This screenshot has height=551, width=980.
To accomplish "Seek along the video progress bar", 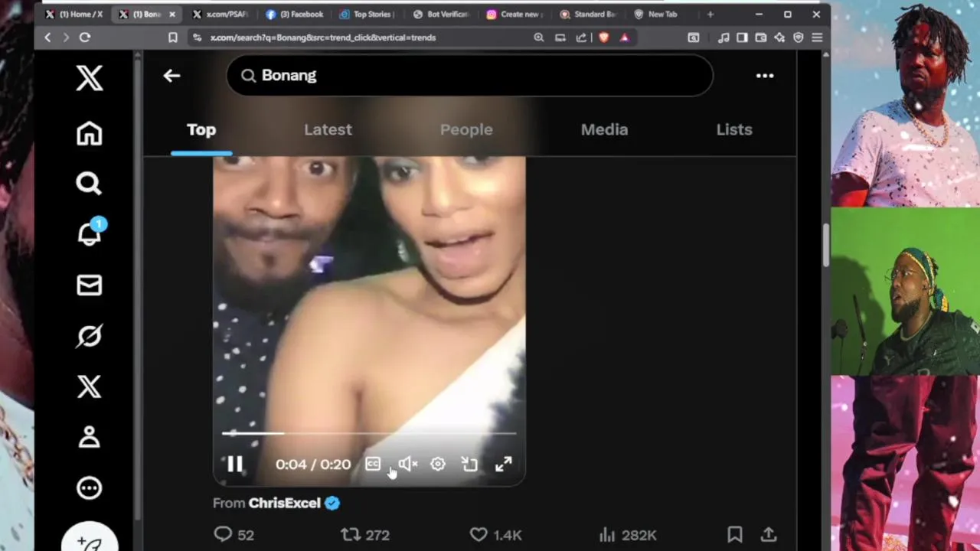I will [369, 433].
